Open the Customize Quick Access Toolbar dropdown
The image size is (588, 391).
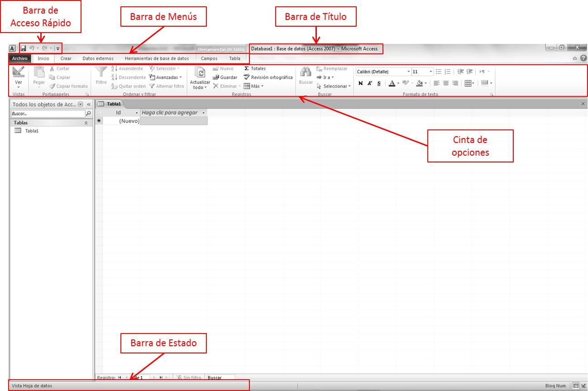tap(57, 48)
